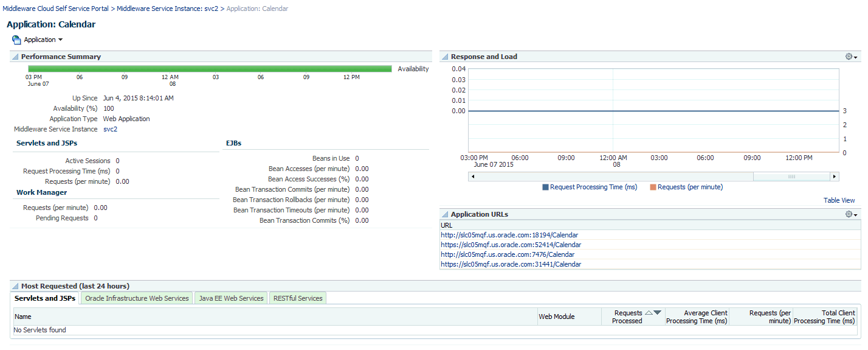The width and height of the screenshot is (868, 350).
Task: Switch to Oracle Infrastructure Web Services tab
Action: tap(137, 298)
